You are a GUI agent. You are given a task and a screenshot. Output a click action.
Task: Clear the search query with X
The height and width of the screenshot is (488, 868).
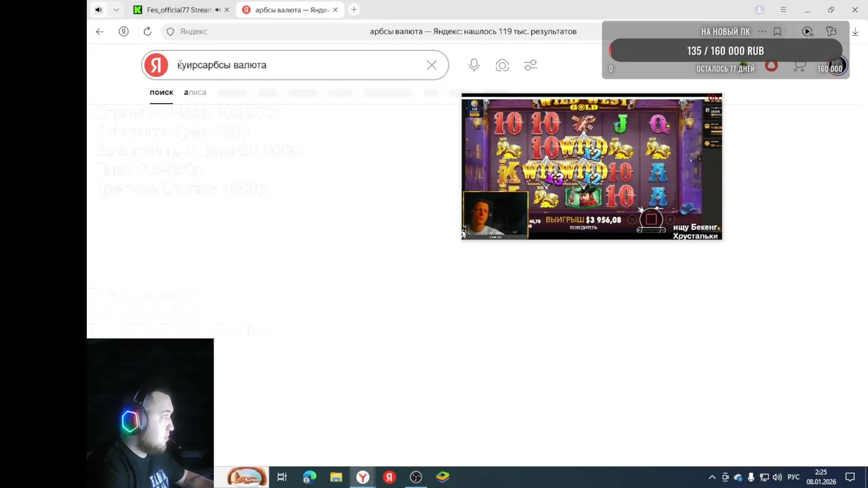point(431,65)
